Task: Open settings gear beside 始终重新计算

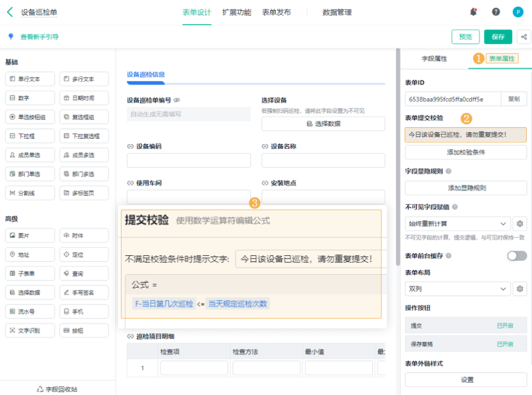Action: coord(520,223)
